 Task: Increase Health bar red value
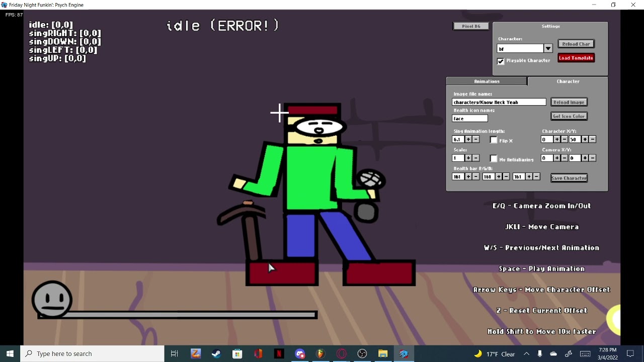[468, 176]
